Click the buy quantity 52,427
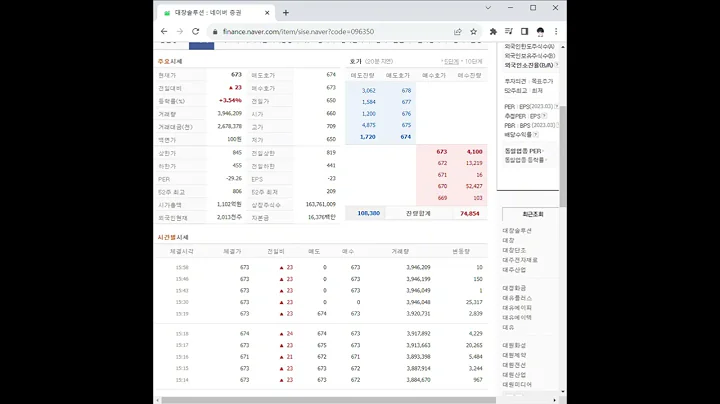Viewport: 720px width, 404px height. point(474,186)
